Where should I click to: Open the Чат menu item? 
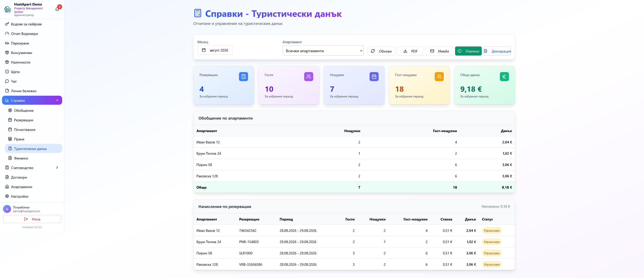[x=32, y=81]
